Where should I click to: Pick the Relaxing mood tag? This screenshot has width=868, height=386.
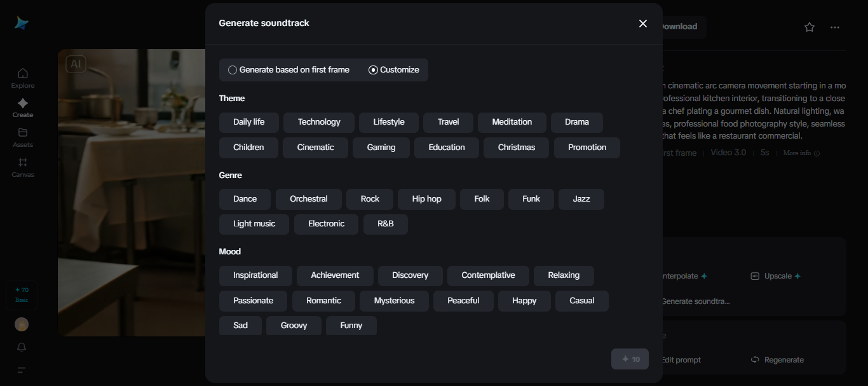coord(564,275)
